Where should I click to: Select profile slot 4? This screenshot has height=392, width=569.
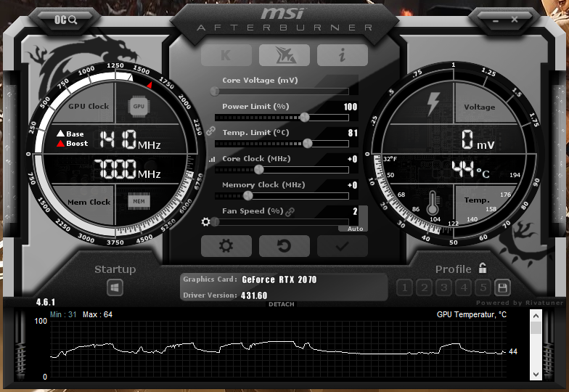(x=463, y=288)
